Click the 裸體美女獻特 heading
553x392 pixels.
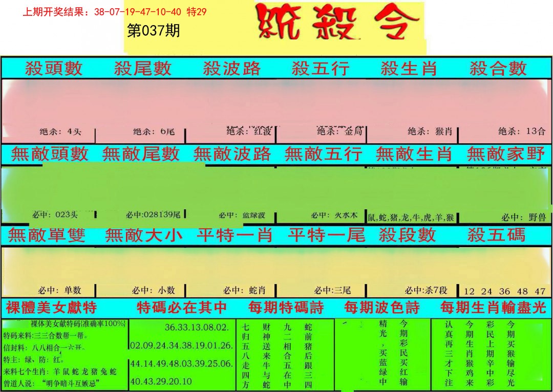[51, 308]
